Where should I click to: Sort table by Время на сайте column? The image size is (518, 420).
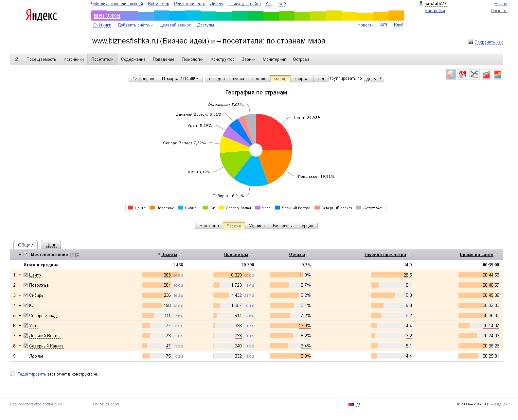476,254
